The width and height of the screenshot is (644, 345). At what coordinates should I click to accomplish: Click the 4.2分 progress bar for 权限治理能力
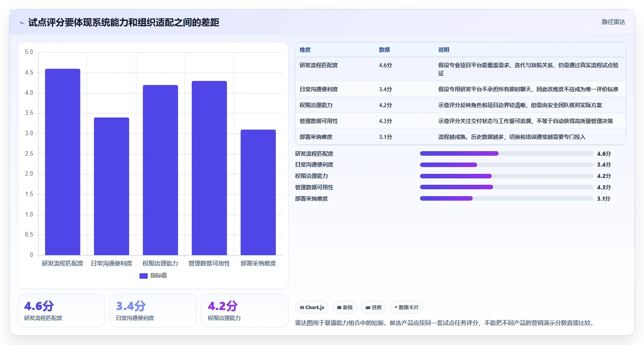pyautogui.click(x=507, y=176)
